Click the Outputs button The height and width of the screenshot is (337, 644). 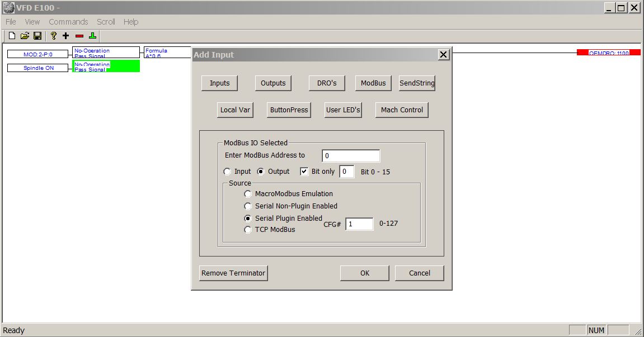[x=273, y=83]
